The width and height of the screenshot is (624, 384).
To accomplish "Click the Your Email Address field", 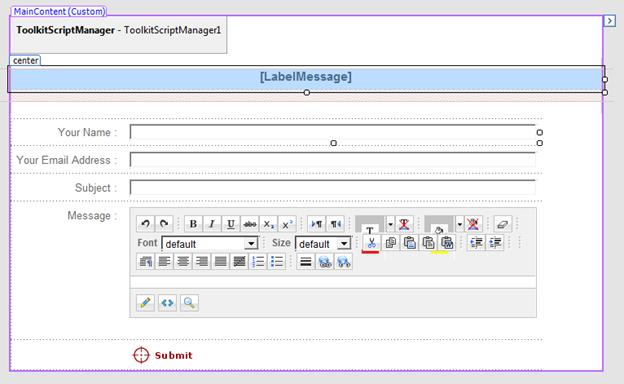I will click(333, 160).
